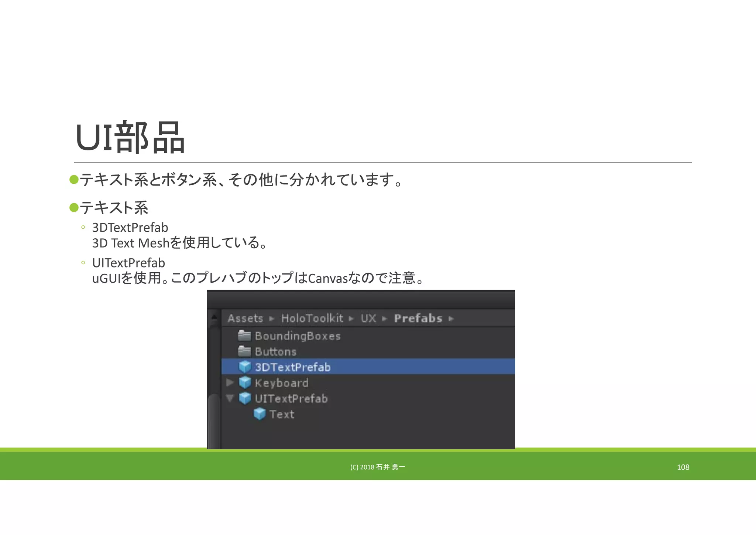This screenshot has width=756, height=535.
Task: Click the bullet text UITextPrefab
Action: (x=128, y=263)
